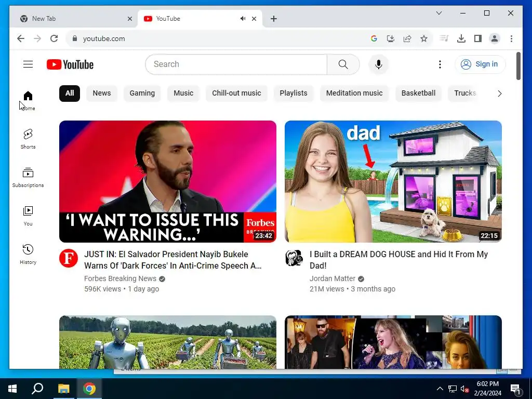Open History from the sidebar
The width and height of the screenshot is (532, 399).
pyautogui.click(x=28, y=254)
